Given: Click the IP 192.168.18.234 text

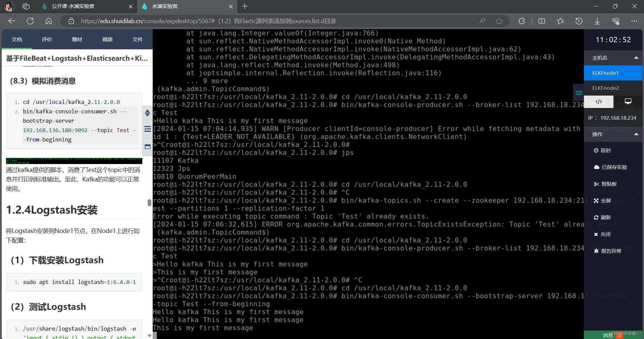Looking at the screenshot, I should point(612,118).
